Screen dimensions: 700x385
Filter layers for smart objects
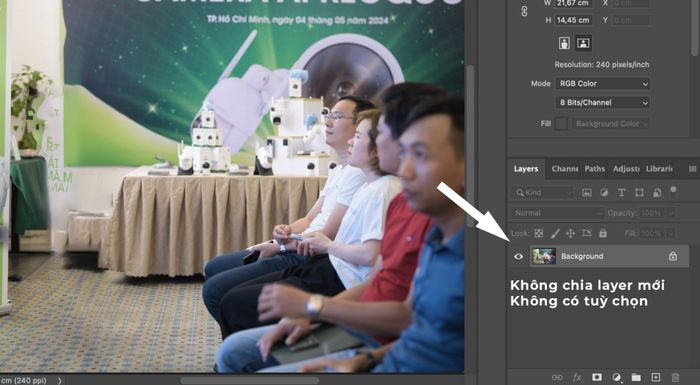[x=657, y=192]
